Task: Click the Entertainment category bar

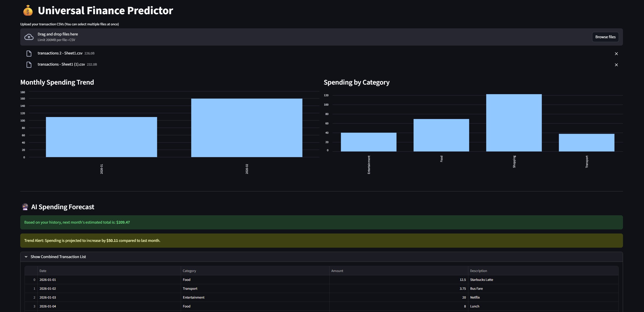Action: tap(368, 142)
